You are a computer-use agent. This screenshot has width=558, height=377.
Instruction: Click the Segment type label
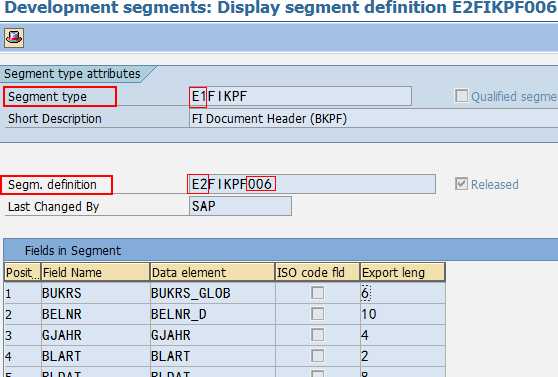47,97
